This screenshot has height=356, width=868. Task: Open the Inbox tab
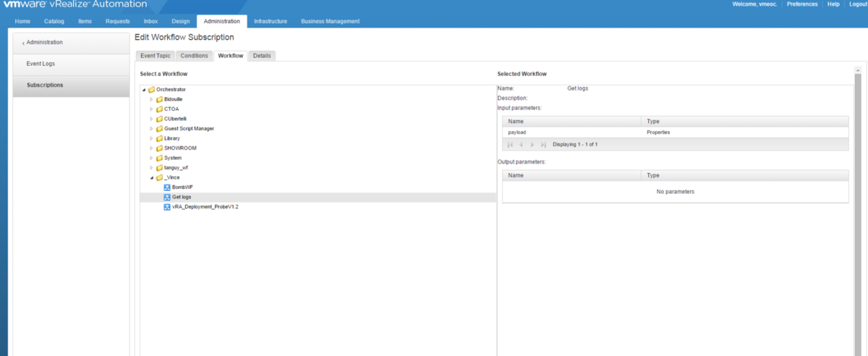click(x=150, y=21)
